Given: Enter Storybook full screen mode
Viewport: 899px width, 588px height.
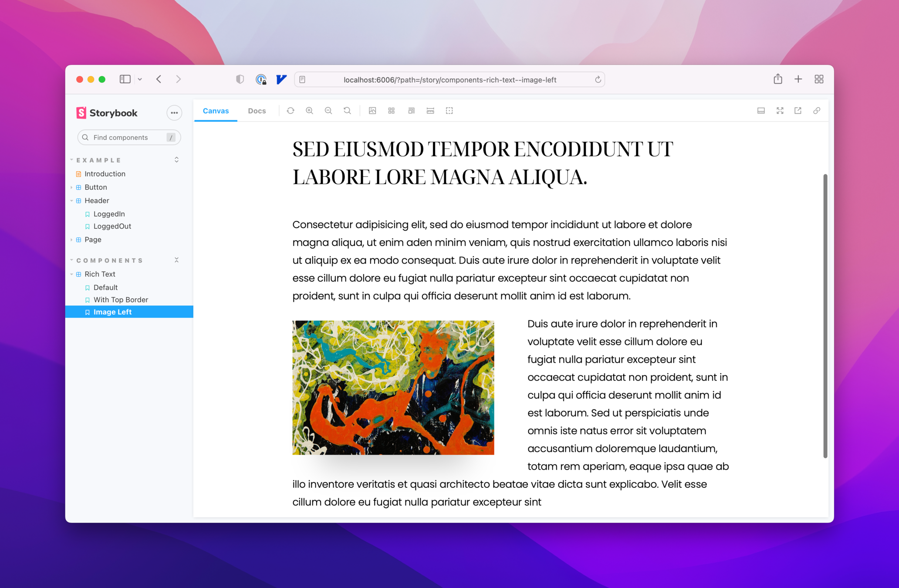Looking at the screenshot, I should coord(780,111).
